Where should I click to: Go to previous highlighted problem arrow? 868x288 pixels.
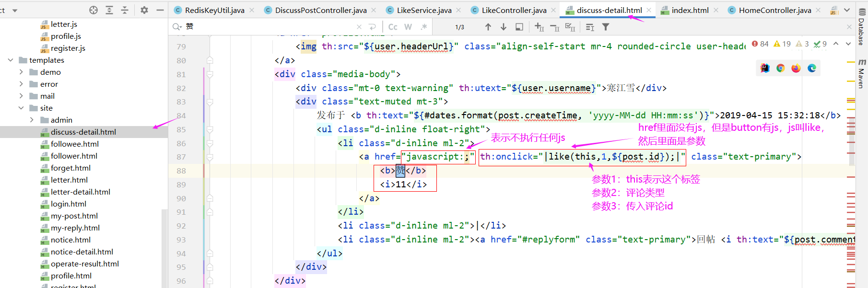(836, 44)
